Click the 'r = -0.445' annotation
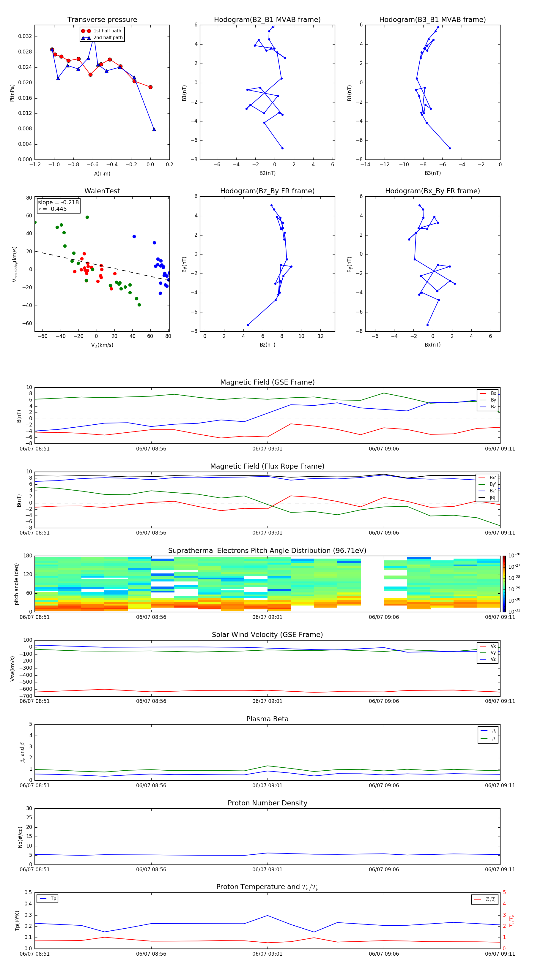Viewport: 535px width, 980px height. click(53, 209)
